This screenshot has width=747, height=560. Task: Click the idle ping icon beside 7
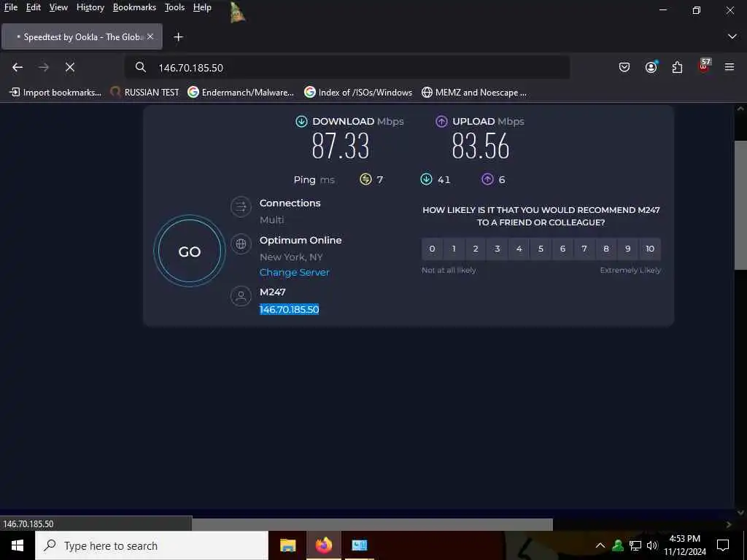coord(365,179)
